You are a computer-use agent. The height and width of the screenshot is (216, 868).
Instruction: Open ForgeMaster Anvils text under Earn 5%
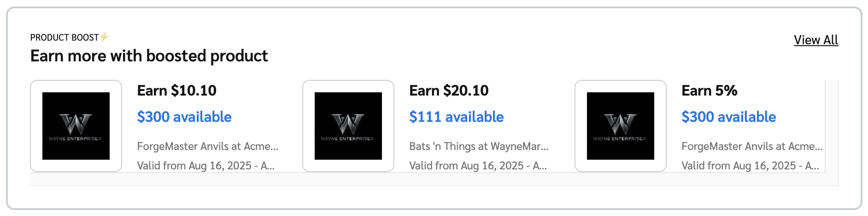point(751,146)
